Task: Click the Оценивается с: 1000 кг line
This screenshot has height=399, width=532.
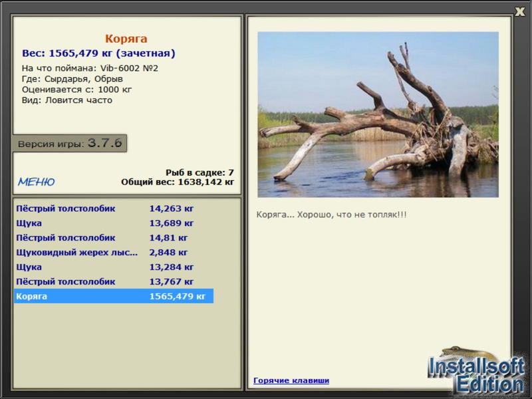Action: coord(76,90)
